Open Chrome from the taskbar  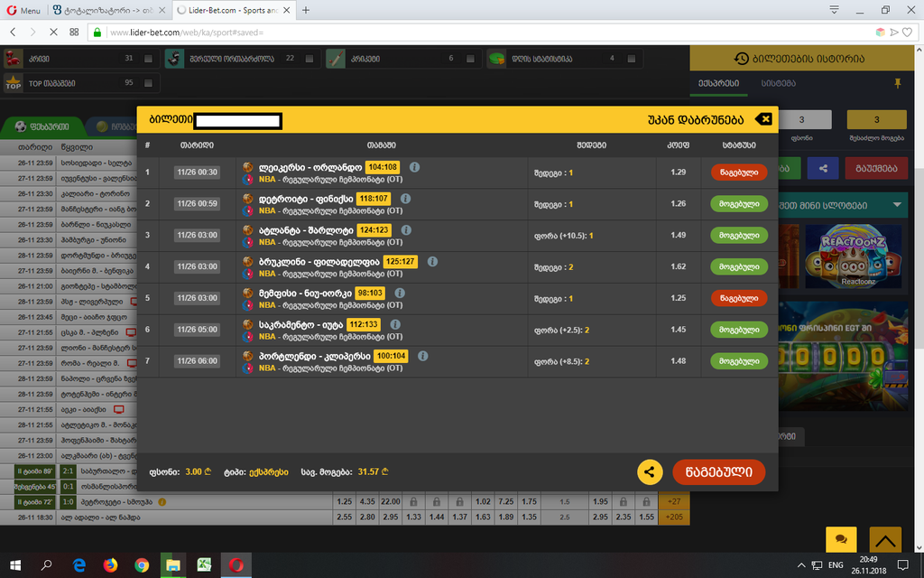(142, 565)
